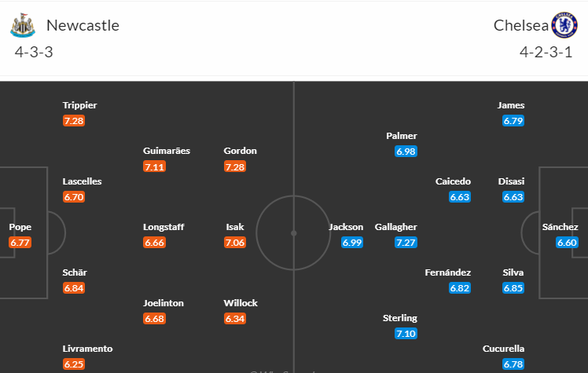Click Sterling's 7.10 rating badge

pos(406,333)
